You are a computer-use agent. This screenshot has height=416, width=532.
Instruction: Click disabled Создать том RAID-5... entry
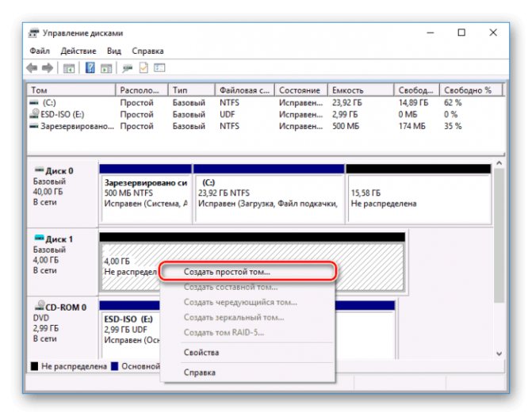click(247, 332)
